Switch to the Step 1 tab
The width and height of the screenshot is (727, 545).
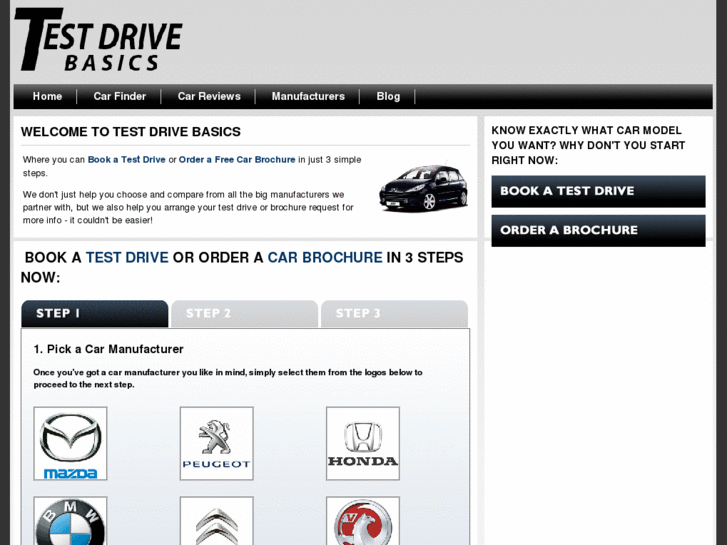pos(95,314)
